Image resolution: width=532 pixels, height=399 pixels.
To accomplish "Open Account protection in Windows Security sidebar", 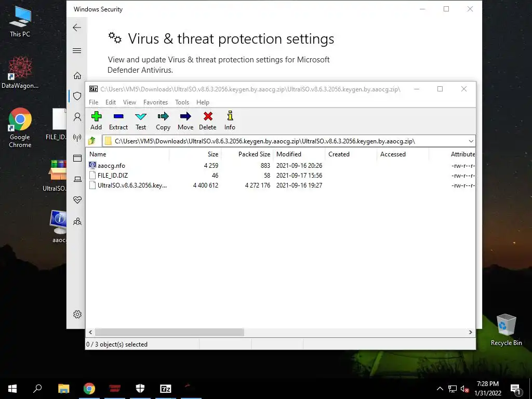I will click(77, 117).
